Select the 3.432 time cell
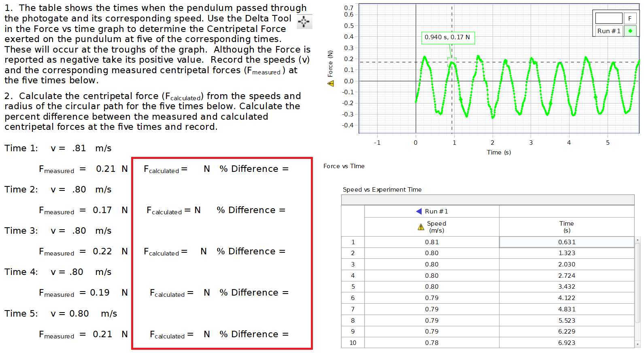This screenshot has height=353, width=644. point(567,287)
